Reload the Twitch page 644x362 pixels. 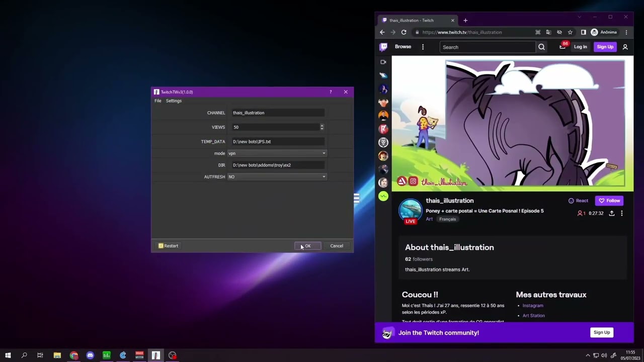pyautogui.click(x=404, y=32)
